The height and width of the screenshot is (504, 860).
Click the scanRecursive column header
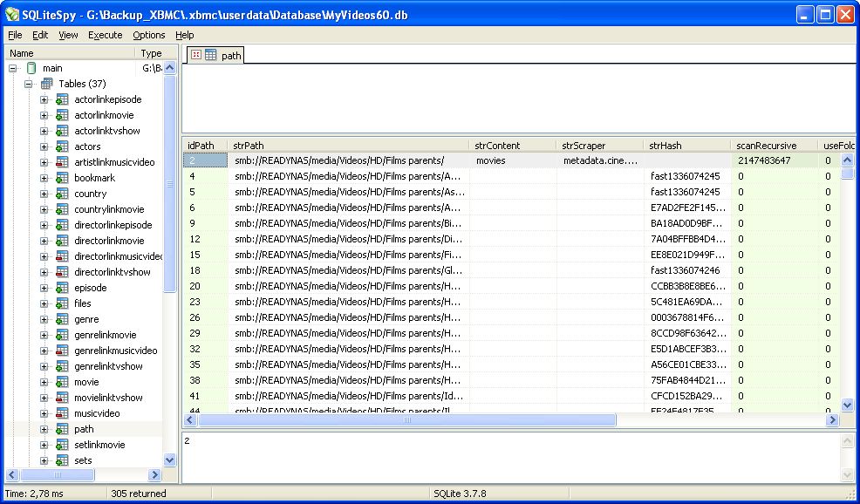[775, 146]
